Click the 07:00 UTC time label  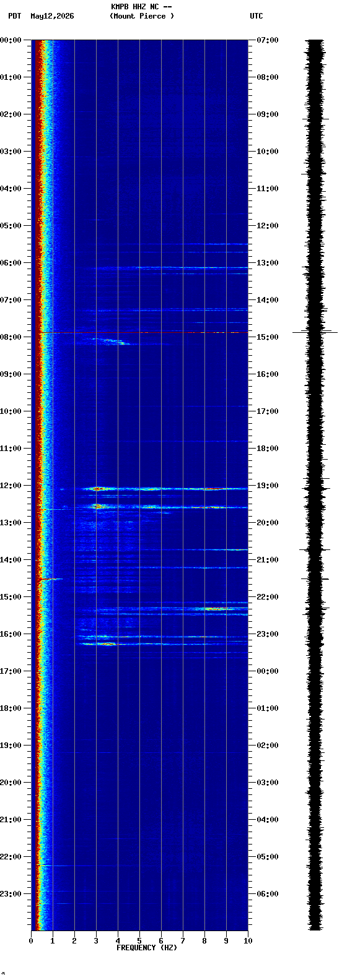[x=268, y=40]
